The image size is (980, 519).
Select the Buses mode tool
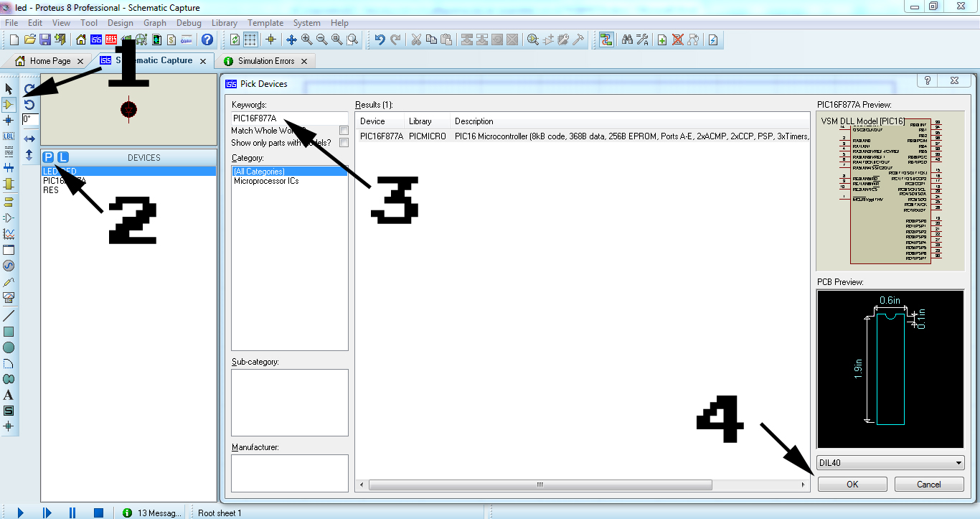[9, 167]
